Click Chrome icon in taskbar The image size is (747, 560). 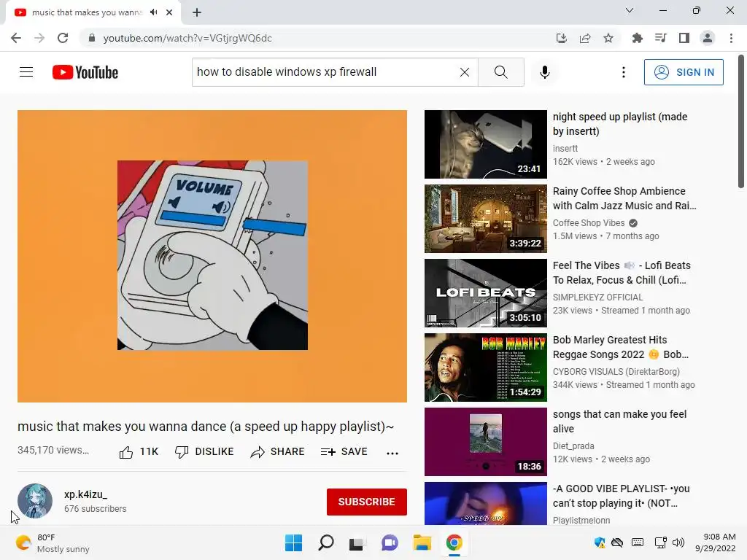point(454,542)
